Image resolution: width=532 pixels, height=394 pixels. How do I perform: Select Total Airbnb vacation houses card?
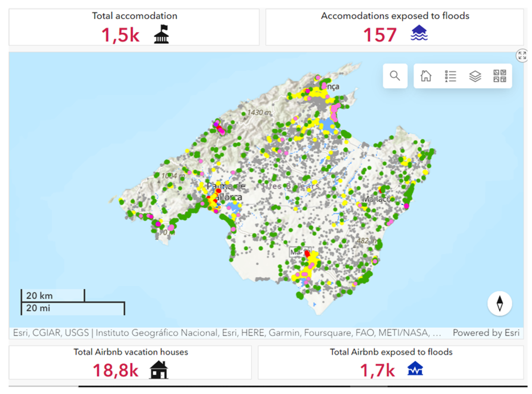[115, 370]
